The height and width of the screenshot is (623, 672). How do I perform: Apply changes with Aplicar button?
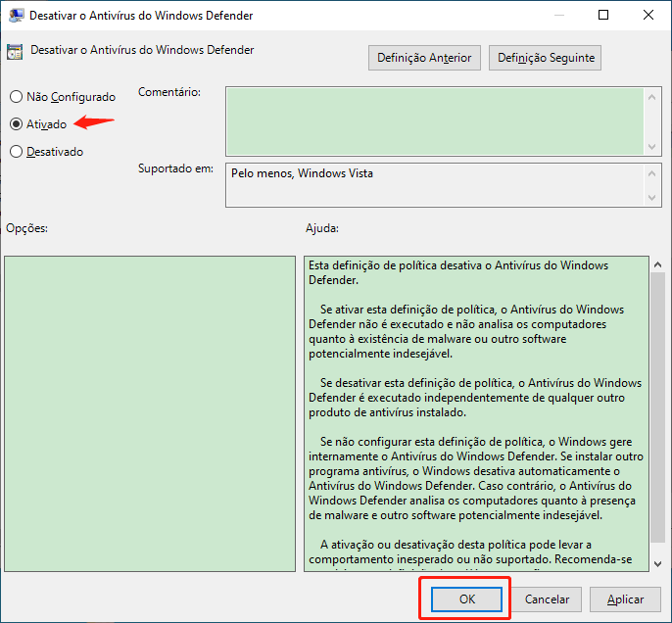click(x=625, y=599)
